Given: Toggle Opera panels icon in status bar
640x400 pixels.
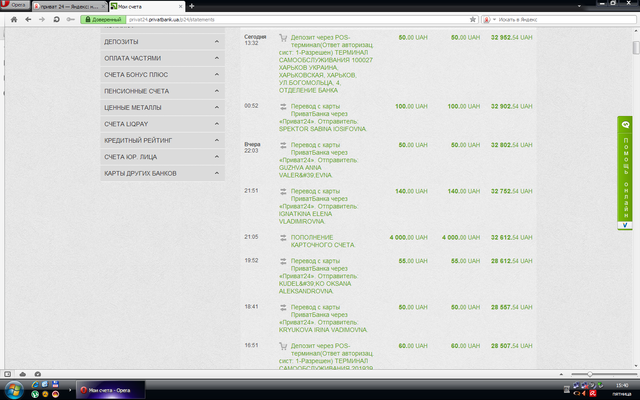Looking at the screenshot, I should click(7, 374).
